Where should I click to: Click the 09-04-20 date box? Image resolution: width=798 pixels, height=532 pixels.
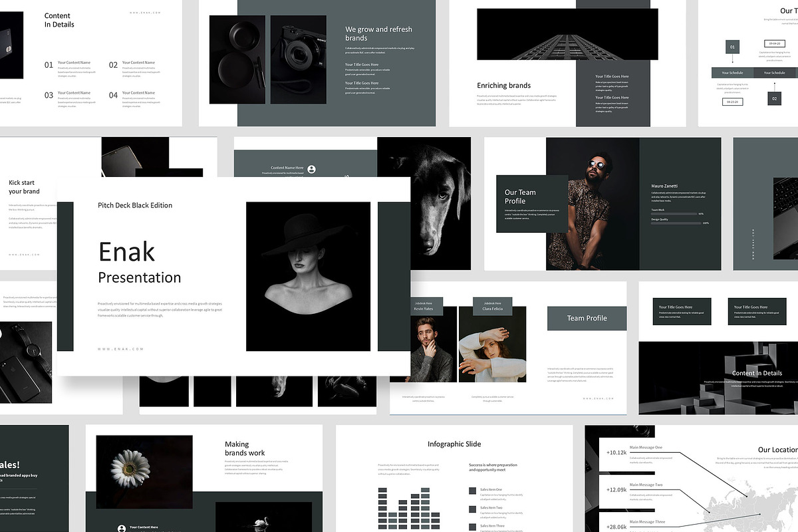pos(774,43)
